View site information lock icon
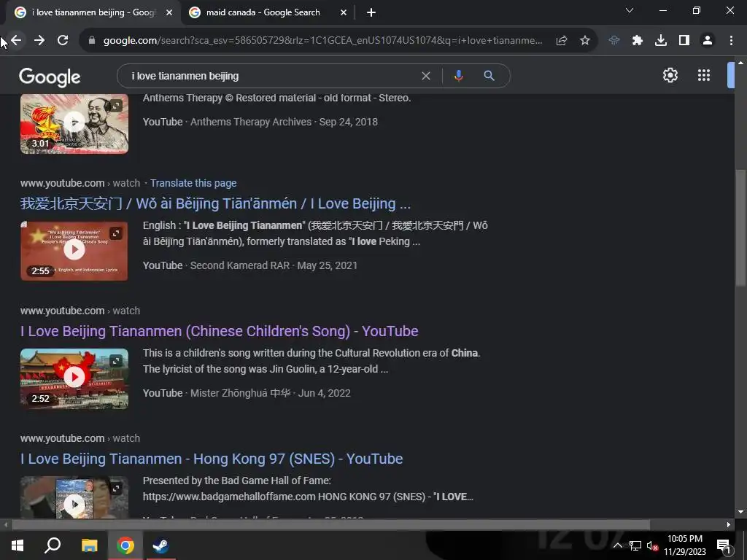This screenshot has width=747, height=560. coord(92,41)
